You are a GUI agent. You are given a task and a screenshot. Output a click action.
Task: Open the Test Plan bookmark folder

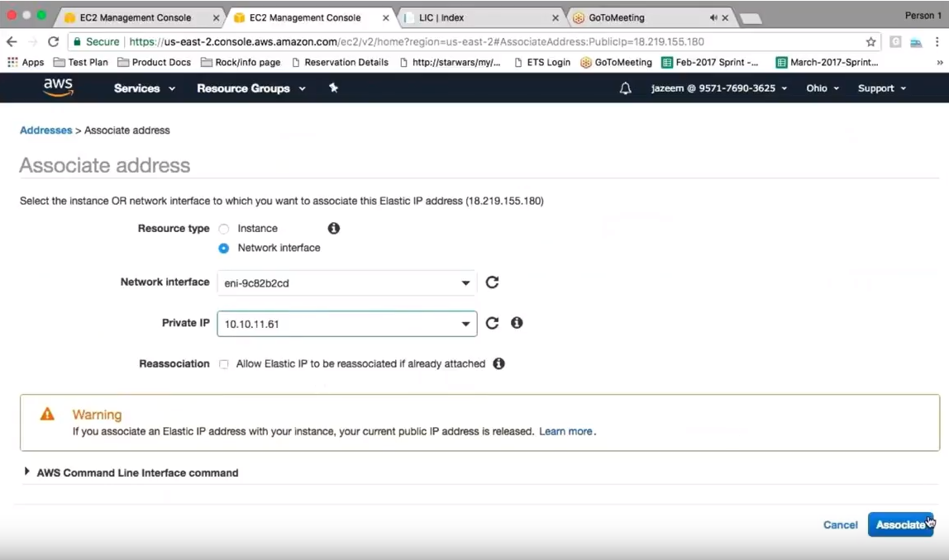pyautogui.click(x=80, y=62)
